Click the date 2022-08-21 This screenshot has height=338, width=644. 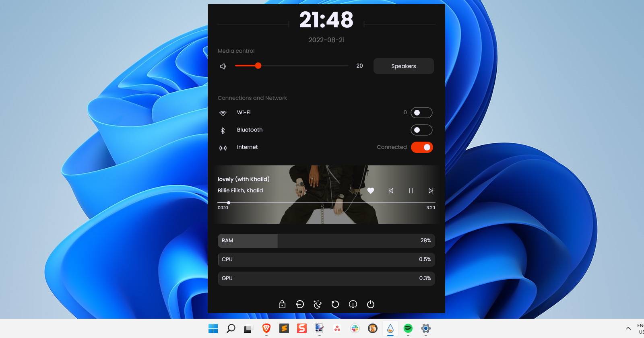tap(326, 40)
